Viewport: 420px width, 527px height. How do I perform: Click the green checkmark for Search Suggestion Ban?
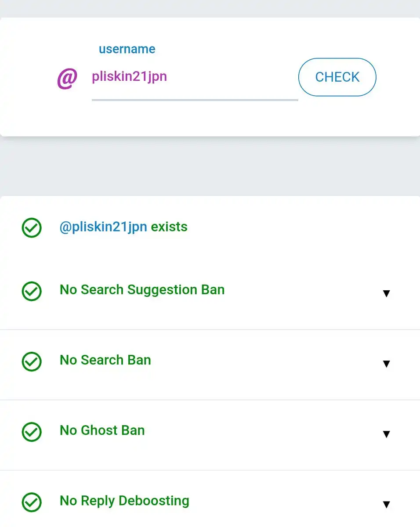tap(32, 291)
